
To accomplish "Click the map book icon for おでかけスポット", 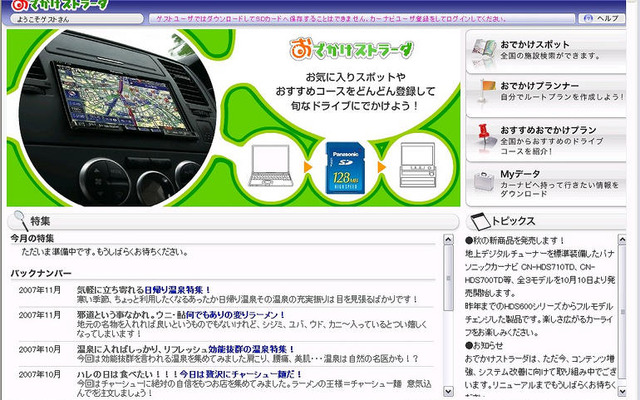I will (x=484, y=52).
